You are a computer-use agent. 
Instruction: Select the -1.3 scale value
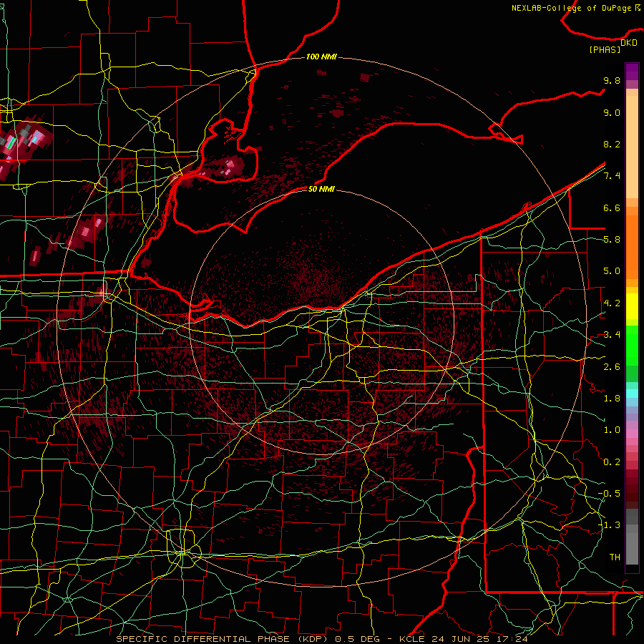coord(609,525)
